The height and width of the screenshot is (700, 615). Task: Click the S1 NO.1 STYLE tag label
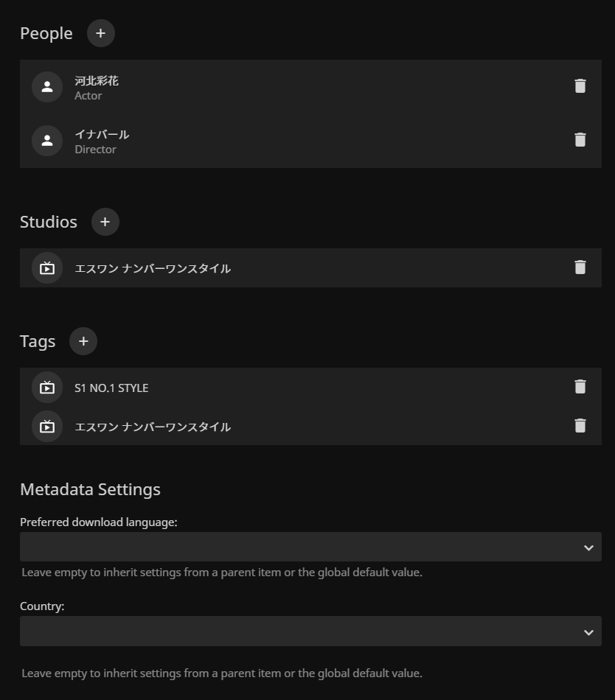[x=111, y=388]
